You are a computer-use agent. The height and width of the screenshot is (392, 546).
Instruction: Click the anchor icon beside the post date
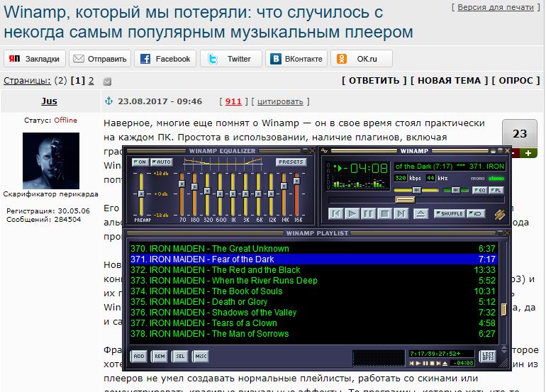click(x=108, y=101)
